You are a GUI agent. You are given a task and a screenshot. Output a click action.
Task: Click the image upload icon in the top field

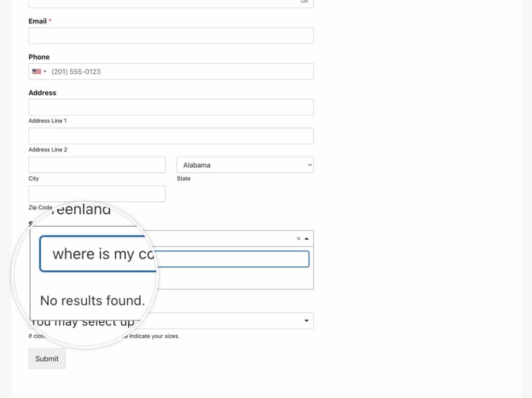(305, 3)
